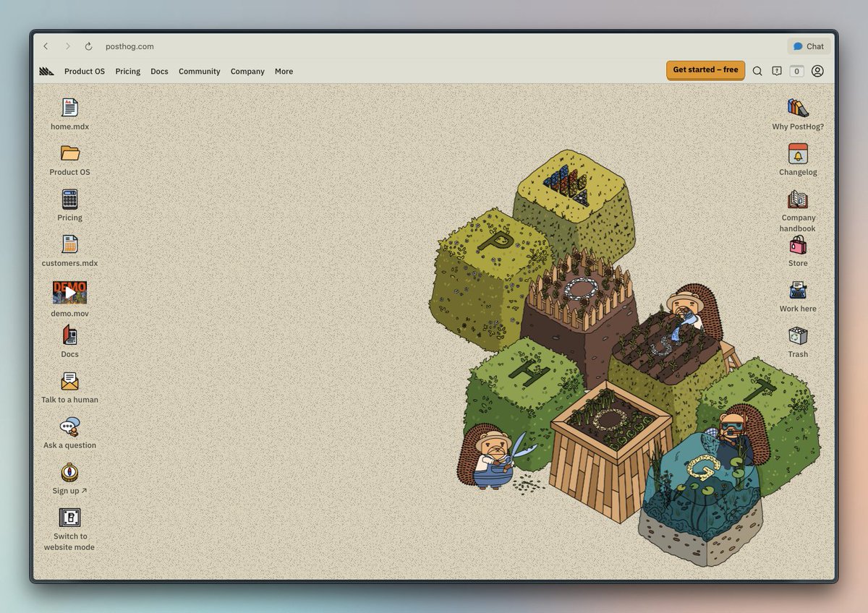868x613 pixels.
Task: Go forward with browser forward arrow
Action: (67, 46)
